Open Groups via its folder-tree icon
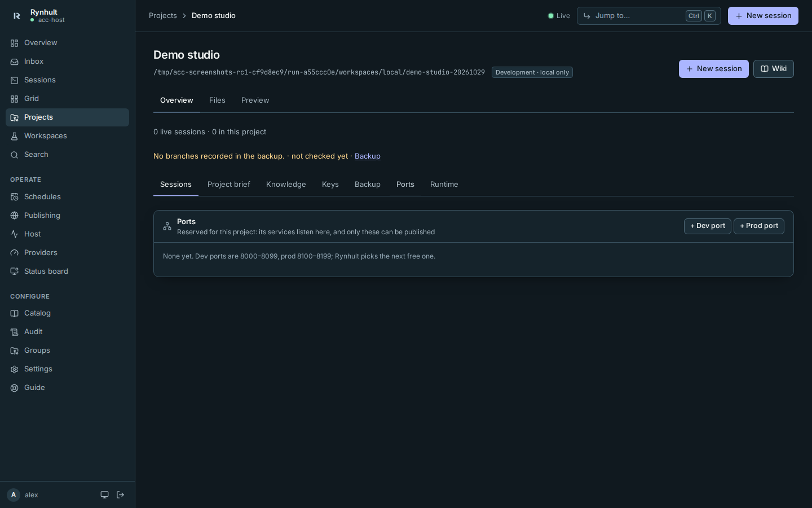Screen dimensions: 812x508 [x=15, y=351]
